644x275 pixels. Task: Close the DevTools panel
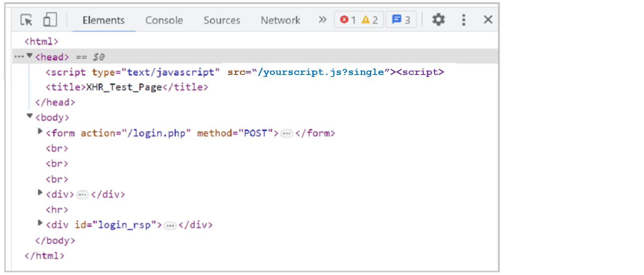tap(488, 19)
